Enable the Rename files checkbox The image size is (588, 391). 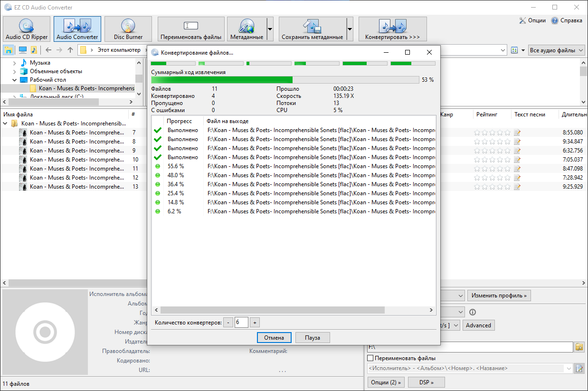pos(371,358)
